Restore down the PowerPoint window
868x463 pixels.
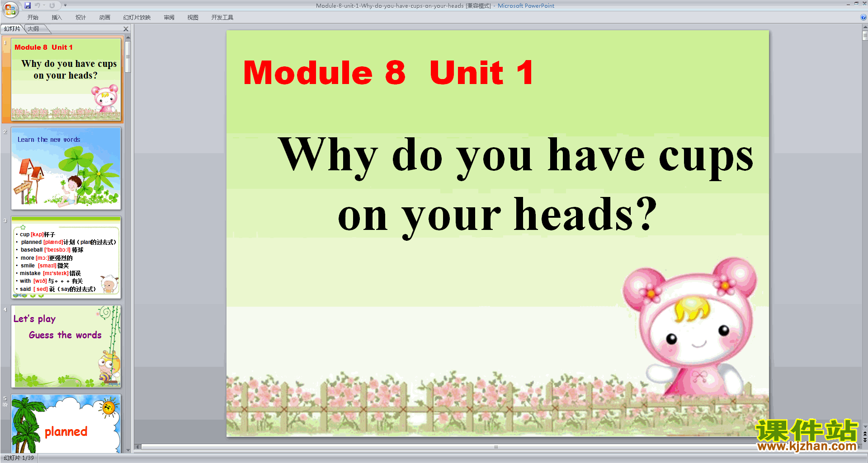click(x=856, y=4)
